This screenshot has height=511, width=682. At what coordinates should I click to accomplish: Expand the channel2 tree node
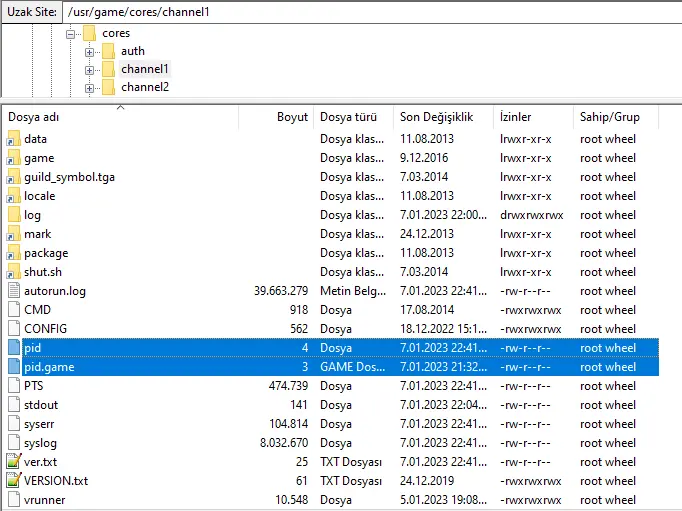click(x=90, y=88)
